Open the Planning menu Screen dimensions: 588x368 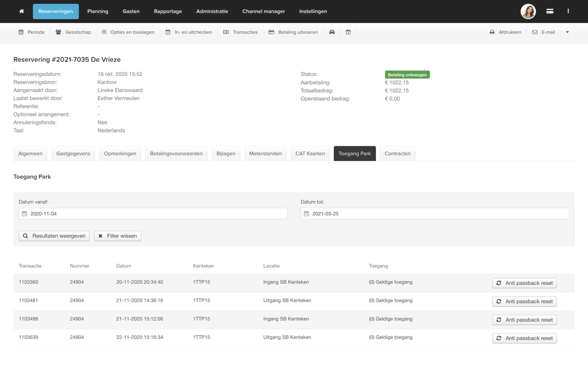98,11
